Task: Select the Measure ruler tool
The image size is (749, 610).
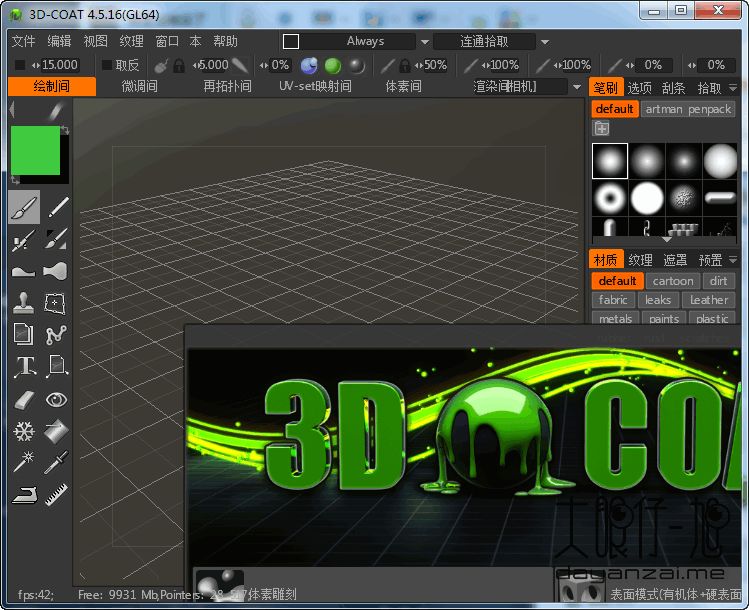Action: 56,495
